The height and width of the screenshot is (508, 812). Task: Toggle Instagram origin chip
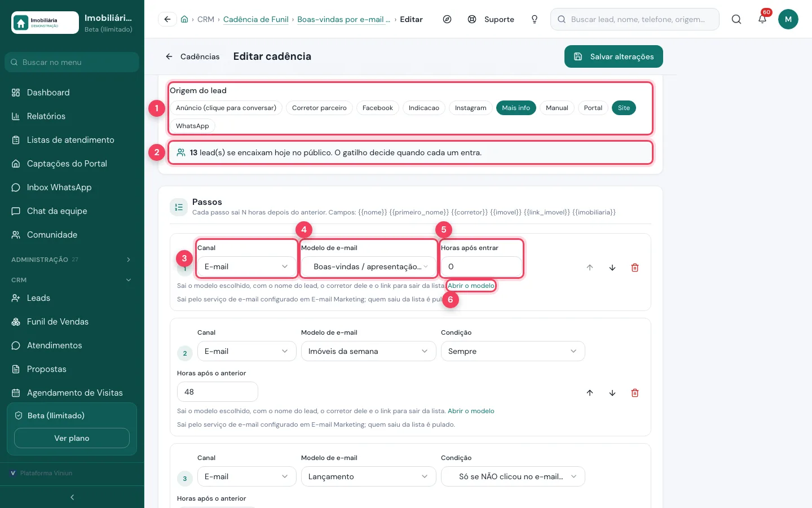[x=470, y=108]
